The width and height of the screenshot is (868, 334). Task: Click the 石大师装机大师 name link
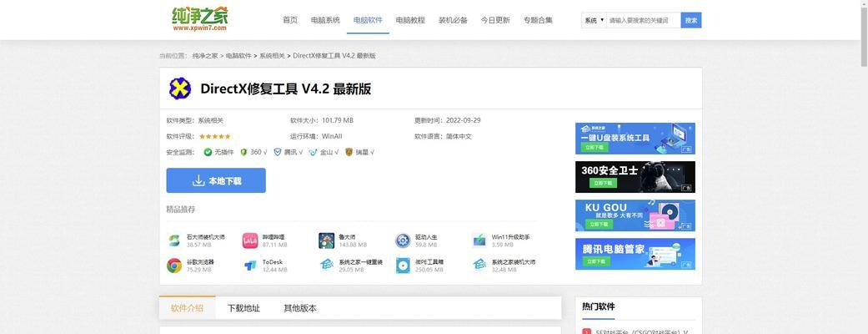tap(206, 237)
